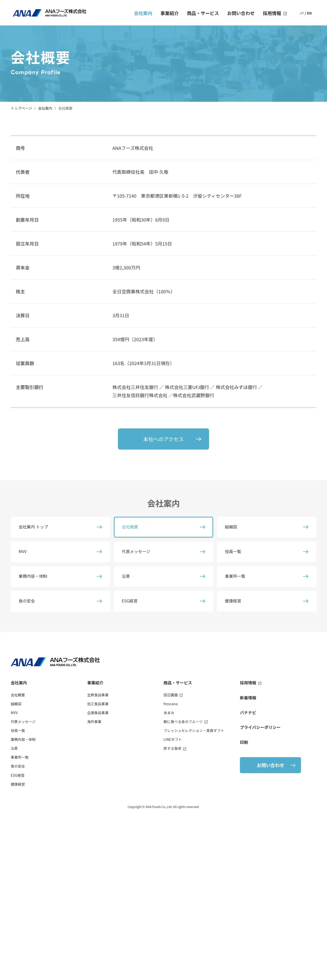
Task: Open footer heading 事業紹介
Action: 95,683
